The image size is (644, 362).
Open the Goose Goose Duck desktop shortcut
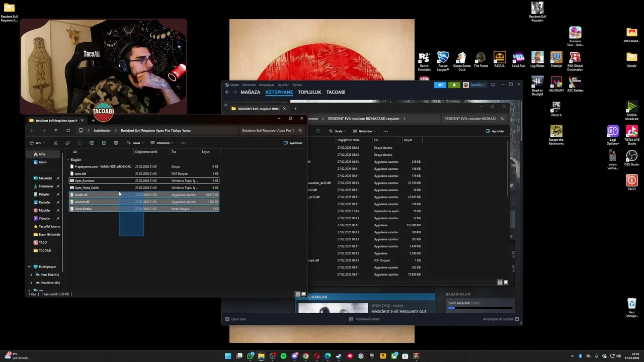[x=461, y=61]
